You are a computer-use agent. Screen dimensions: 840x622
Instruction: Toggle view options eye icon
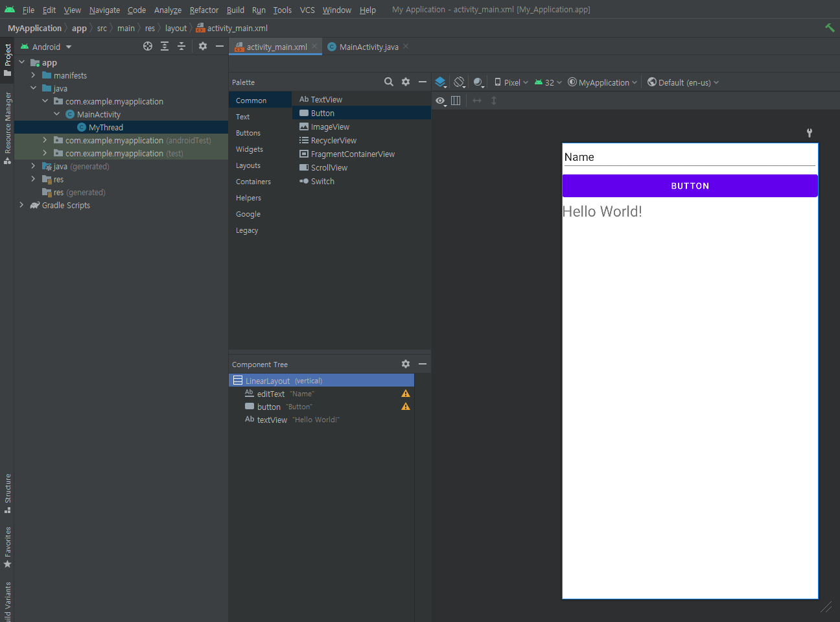(441, 101)
